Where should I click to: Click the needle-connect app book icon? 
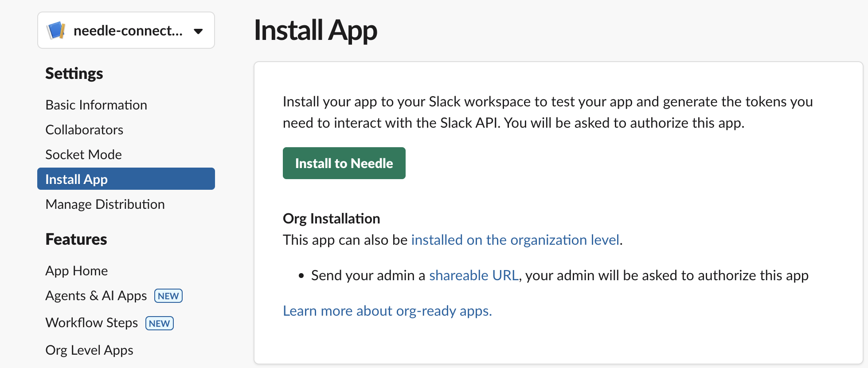click(x=56, y=31)
